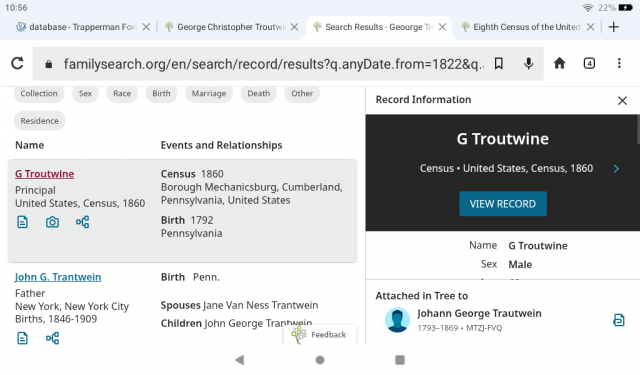Select 'Census · United States, Census, 1860' text
The width and height of the screenshot is (640, 375).
506,168
